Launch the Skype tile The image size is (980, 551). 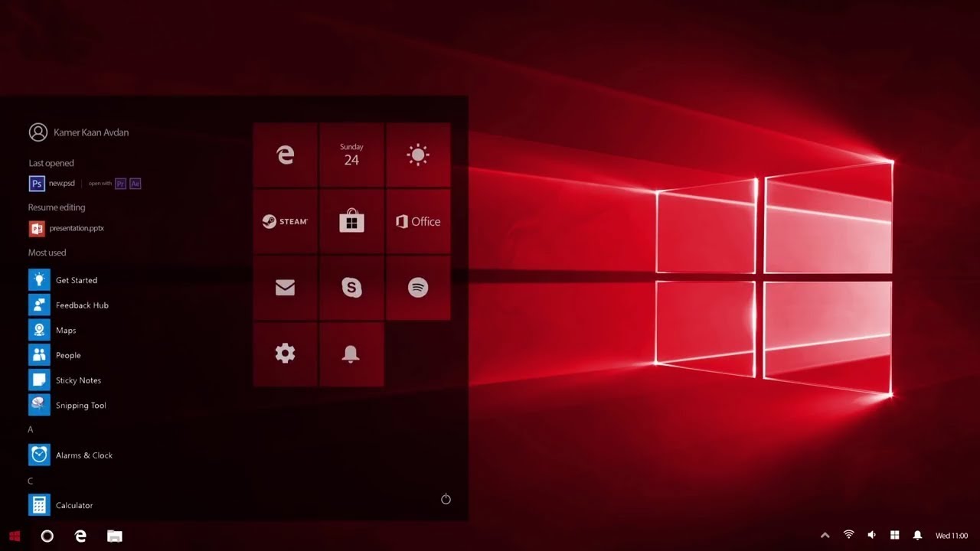point(351,288)
